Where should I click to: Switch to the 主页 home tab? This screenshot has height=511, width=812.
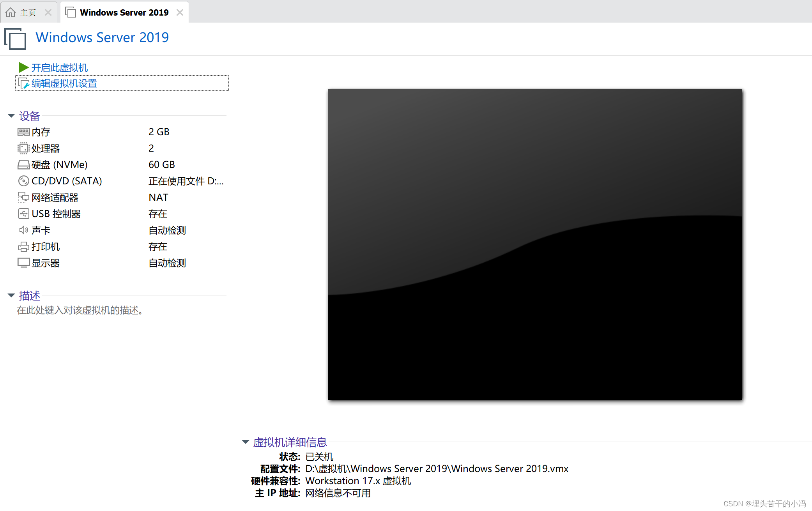27,12
